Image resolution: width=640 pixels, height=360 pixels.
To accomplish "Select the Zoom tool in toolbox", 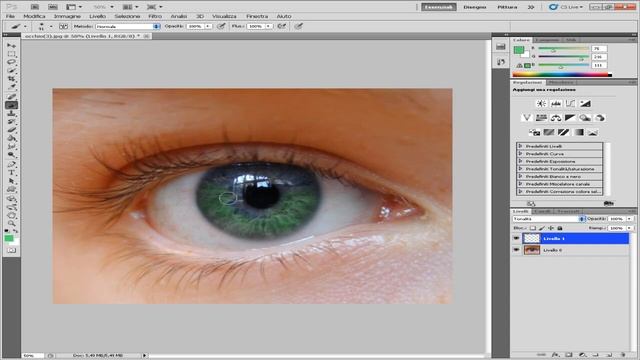I will [x=11, y=224].
